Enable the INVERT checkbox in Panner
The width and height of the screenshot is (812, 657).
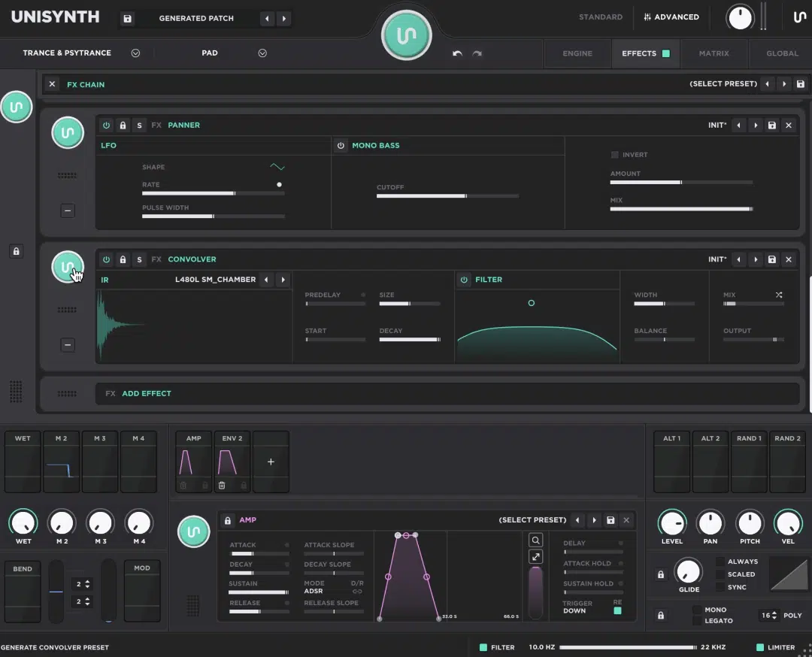coord(613,154)
